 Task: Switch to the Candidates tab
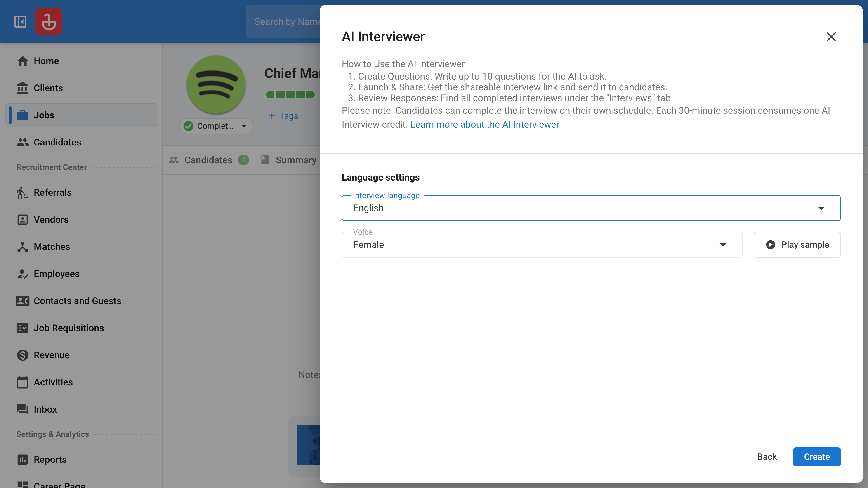[x=208, y=160]
